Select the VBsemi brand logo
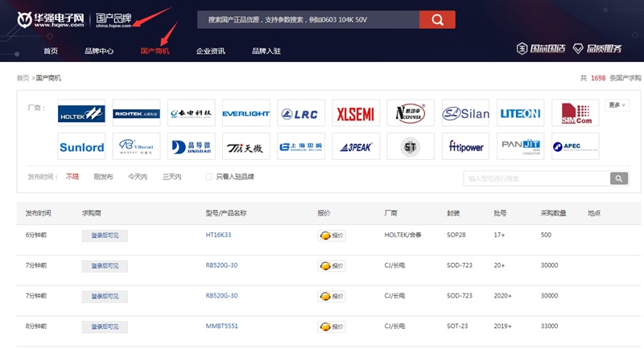This screenshot has height=349, width=644. click(x=136, y=146)
